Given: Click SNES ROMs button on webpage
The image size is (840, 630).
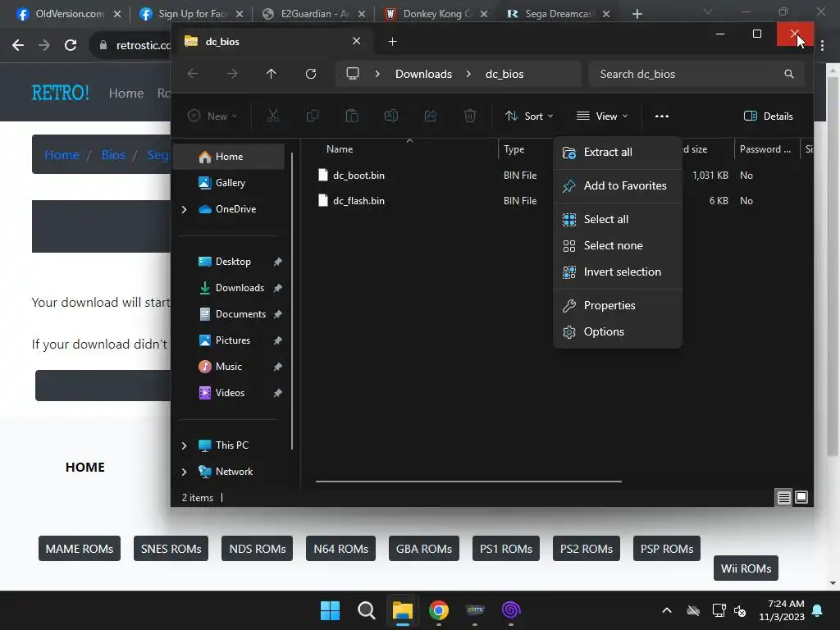Looking at the screenshot, I should pos(171,549).
